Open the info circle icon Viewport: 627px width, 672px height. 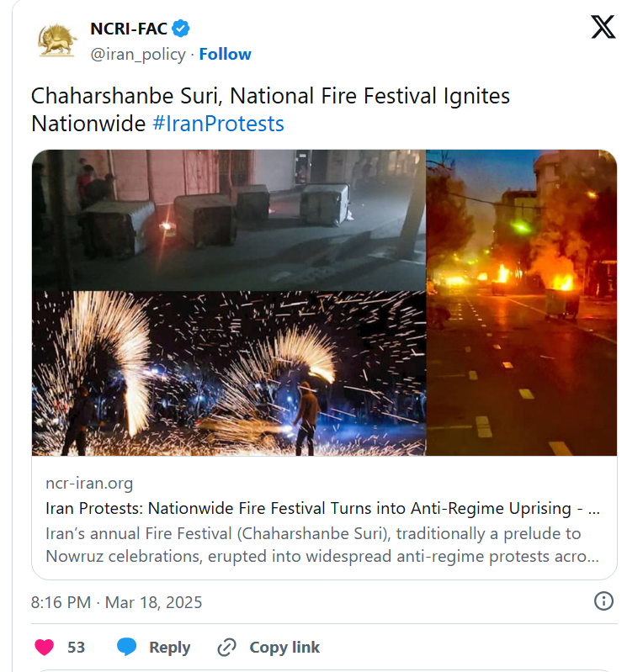pyautogui.click(x=603, y=601)
